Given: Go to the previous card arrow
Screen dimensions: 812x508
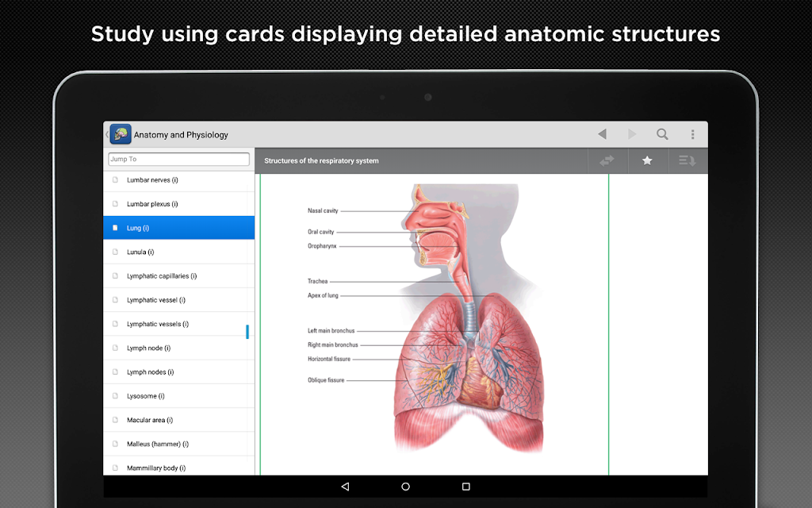Looking at the screenshot, I should [x=602, y=134].
